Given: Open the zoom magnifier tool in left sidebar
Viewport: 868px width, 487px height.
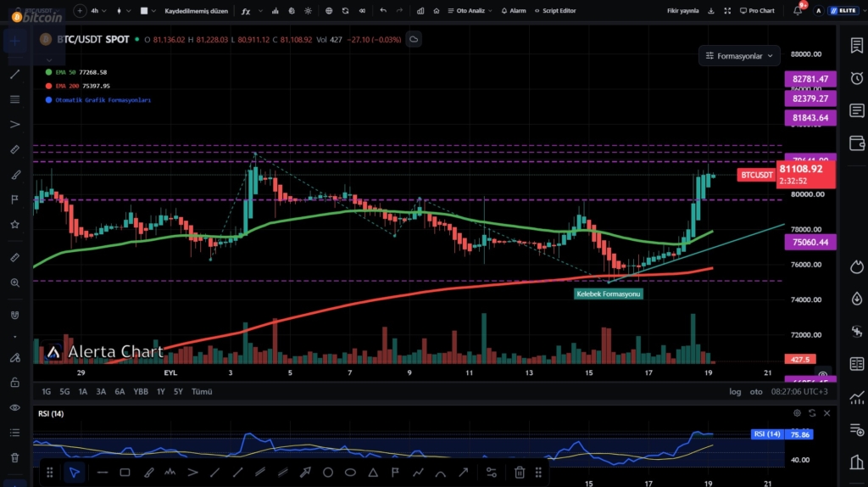Looking at the screenshot, I should 15,283.
